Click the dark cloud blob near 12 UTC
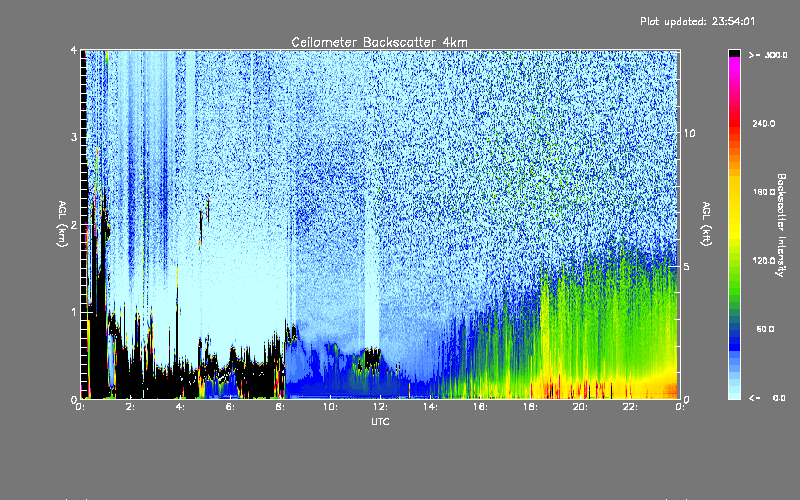 (371, 359)
